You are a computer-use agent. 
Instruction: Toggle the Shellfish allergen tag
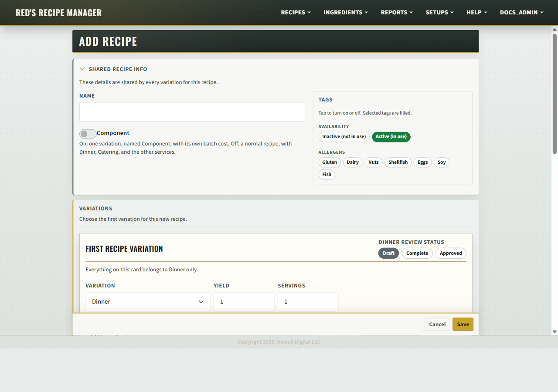point(398,162)
